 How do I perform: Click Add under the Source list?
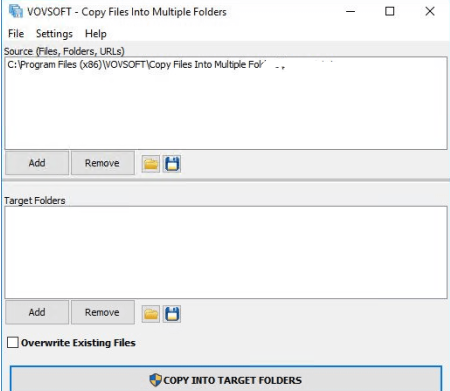point(37,163)
